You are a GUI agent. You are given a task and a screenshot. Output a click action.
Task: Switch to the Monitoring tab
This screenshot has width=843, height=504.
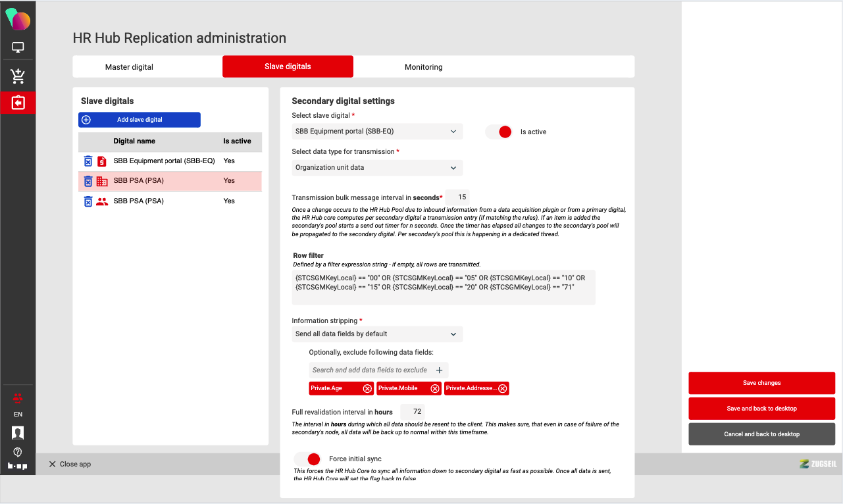click(423, 67)
